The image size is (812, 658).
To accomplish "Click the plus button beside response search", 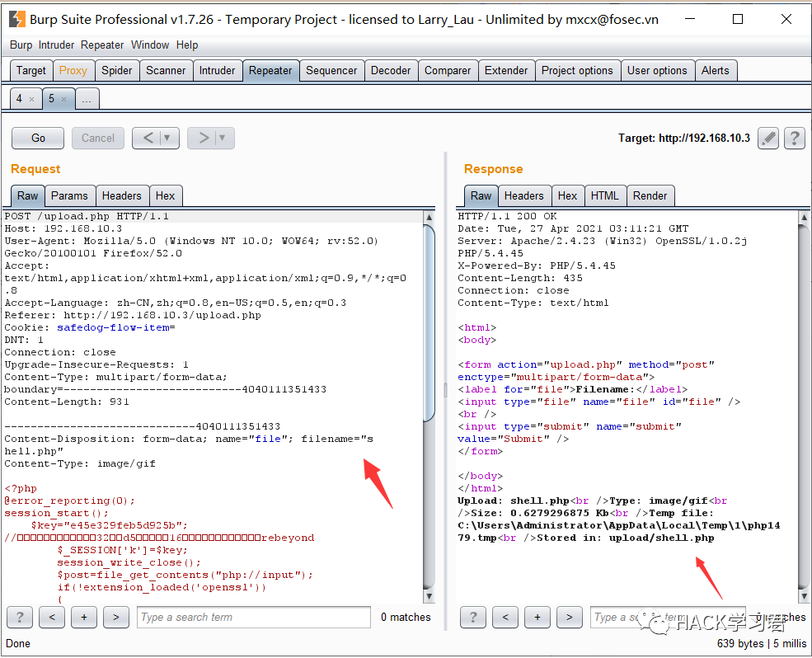I will (x=537, y=617).
